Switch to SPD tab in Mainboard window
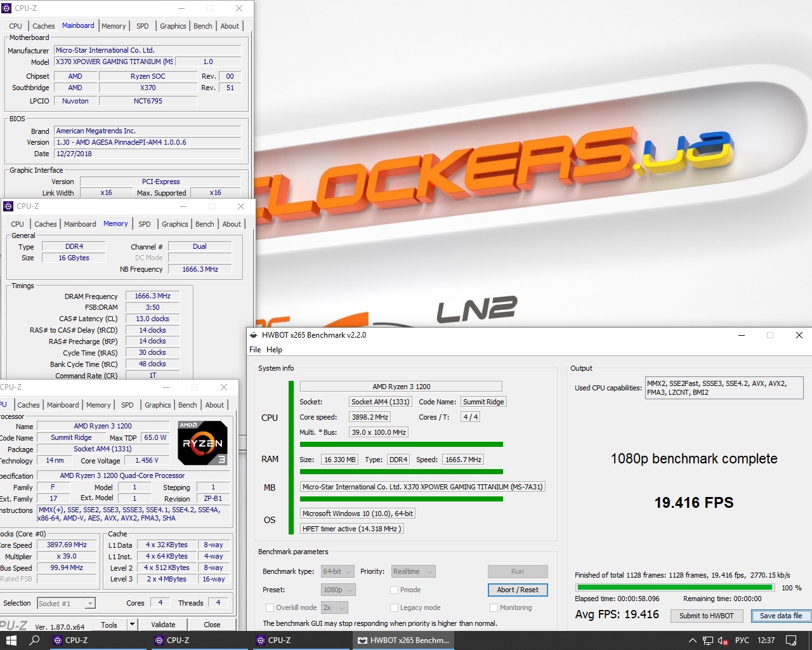 (x=143, y=26)
